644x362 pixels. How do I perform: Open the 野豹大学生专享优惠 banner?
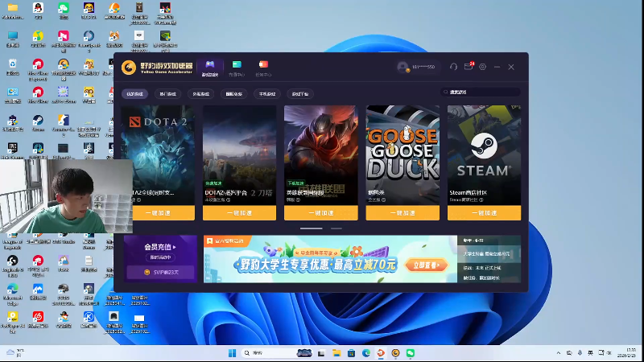(330, 259)
